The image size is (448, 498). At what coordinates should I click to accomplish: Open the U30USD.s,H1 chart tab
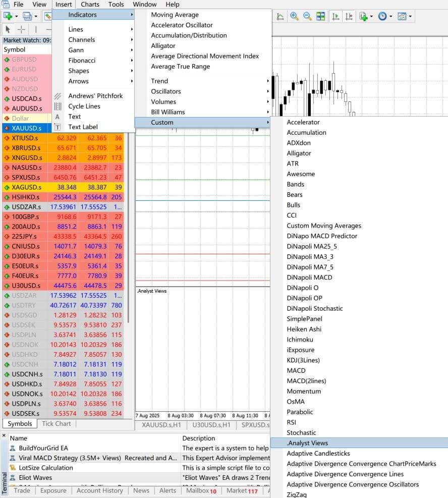[211, 425]
